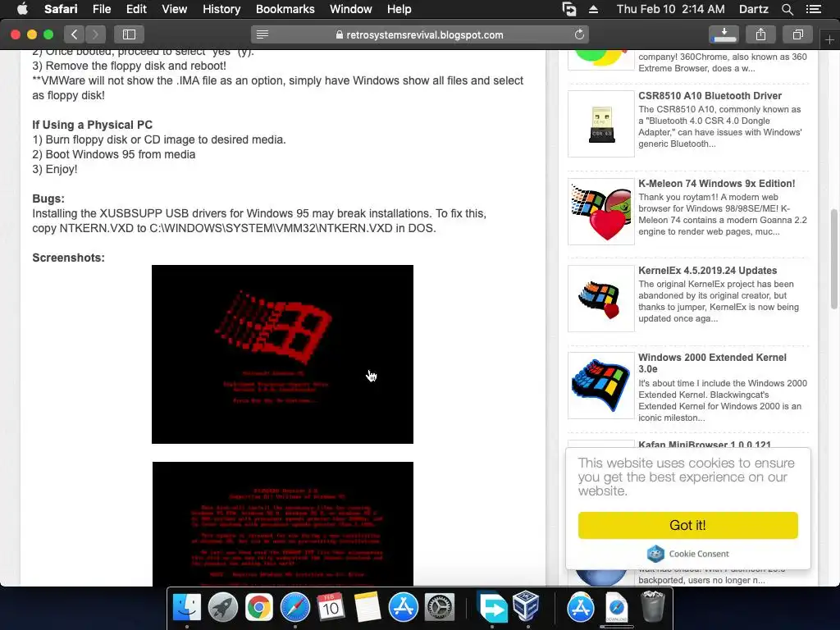Screen dimensions: 840x630
Task: Open Google Chrome from the Dock
Action: pos(258,608)
